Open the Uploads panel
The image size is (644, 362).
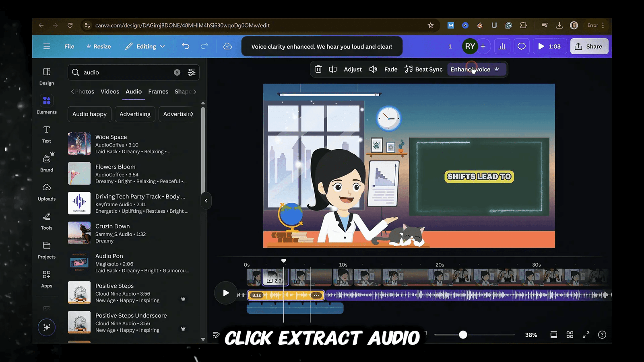click(x=46, y=192)
